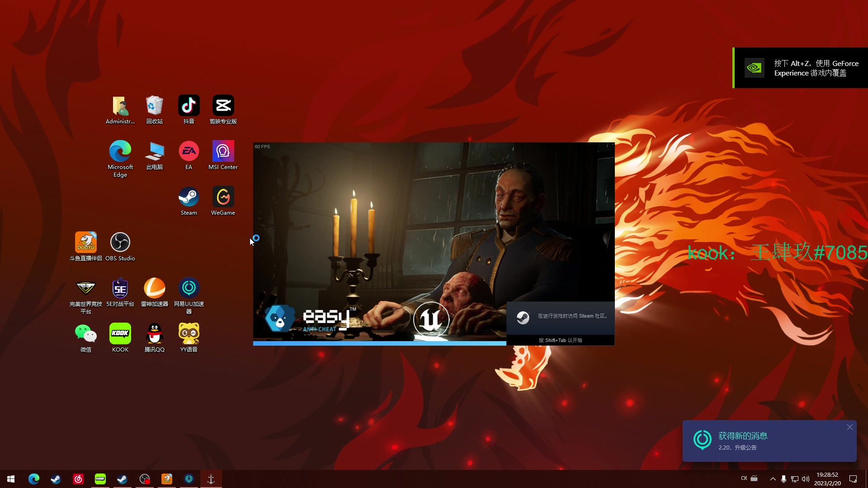
Task: Click the Steam community overlay popup
Action: 561,324
